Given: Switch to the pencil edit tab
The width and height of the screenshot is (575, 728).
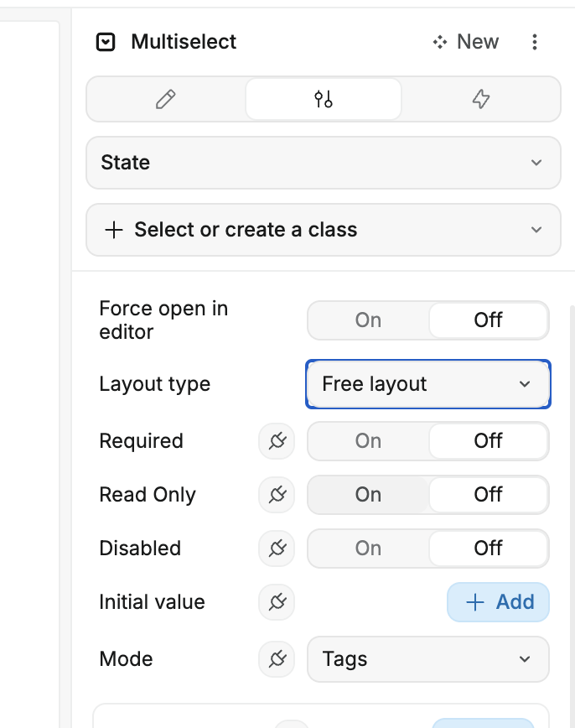Looking at the screenshot, I should tap(166, 100).
